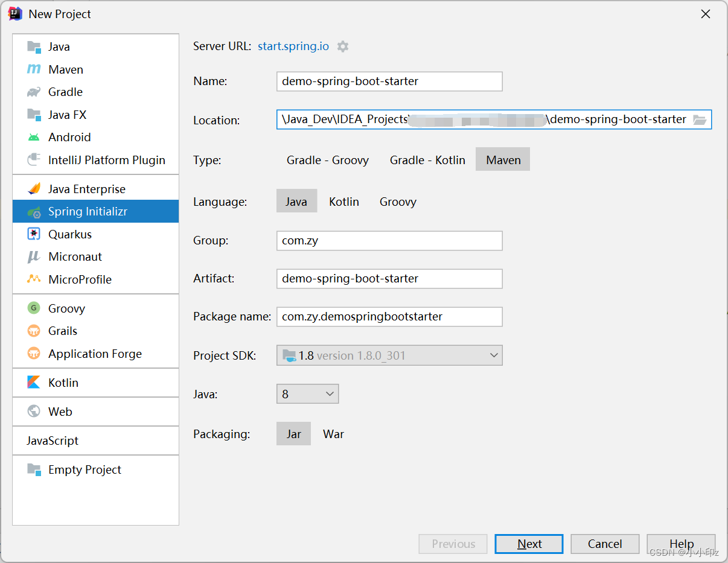
Task: Select Jar packaging
Action: pyautogui.click(x=293, y=434)
